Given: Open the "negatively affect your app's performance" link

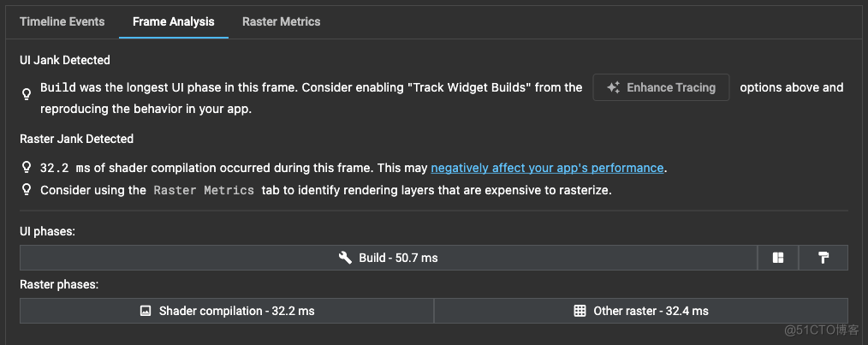Looking at the screenshot, I should click(x=547, y=168).
